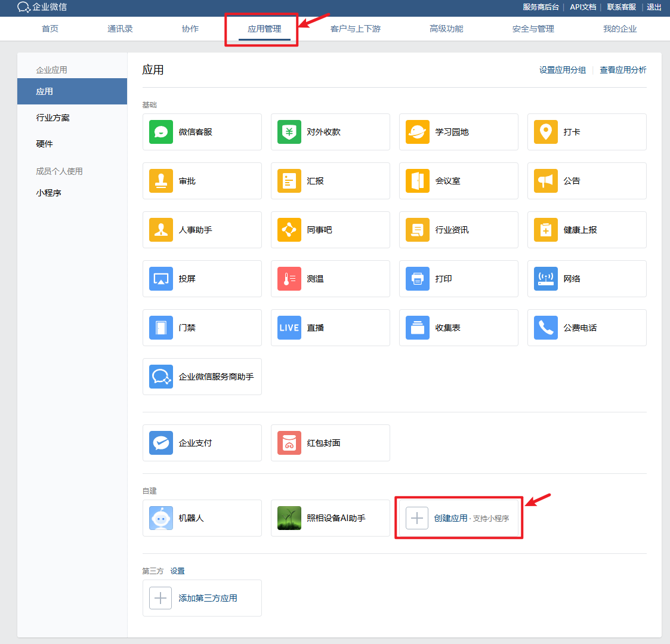Go to the 我的企业 tab
Viewport: 670px width, 644px height.
[620, 29]
